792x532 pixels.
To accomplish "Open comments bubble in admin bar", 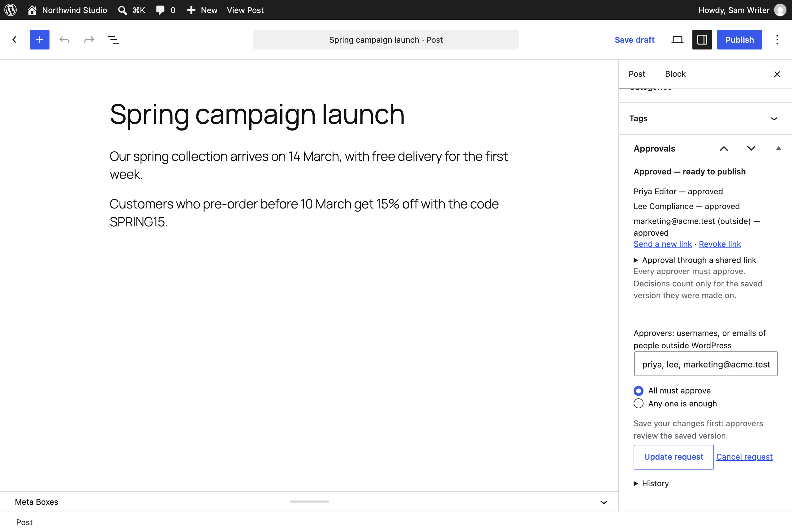I will coord(166,10).
